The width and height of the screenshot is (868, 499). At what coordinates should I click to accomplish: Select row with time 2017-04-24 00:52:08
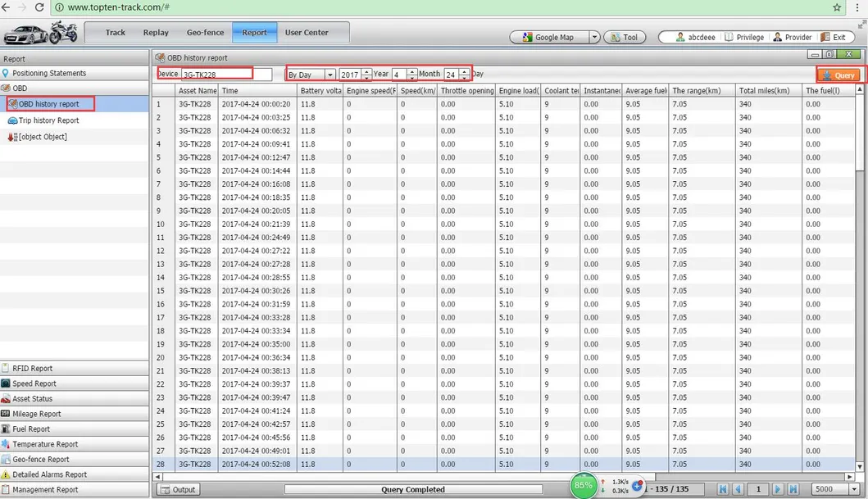pyautogui.click(x=504, y=464)
